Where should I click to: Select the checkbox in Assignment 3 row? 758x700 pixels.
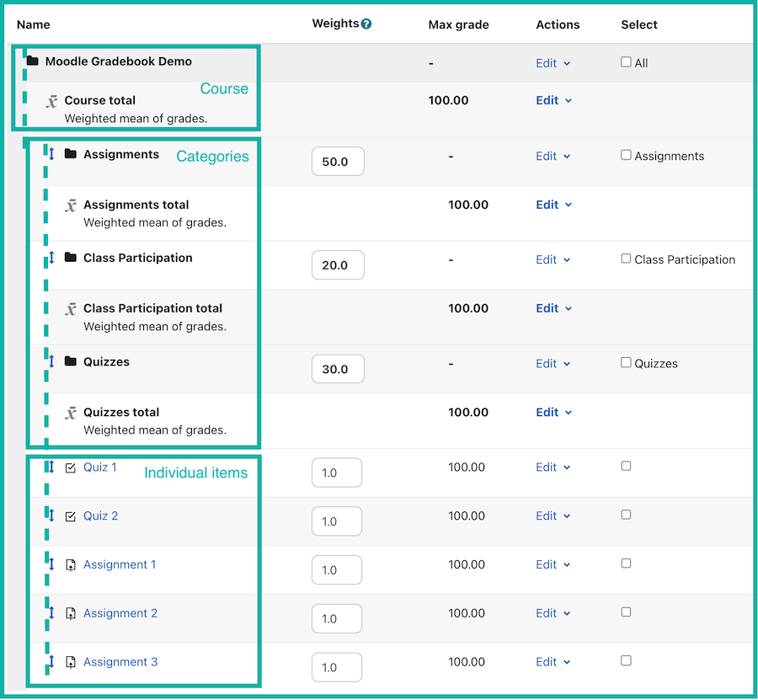tap(626, 661)
